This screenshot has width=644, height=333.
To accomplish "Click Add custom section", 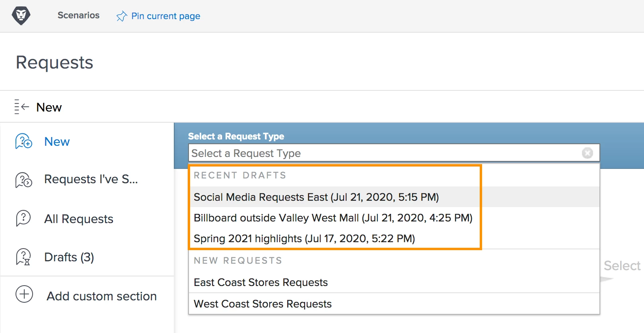I will (x=101, y=296).
